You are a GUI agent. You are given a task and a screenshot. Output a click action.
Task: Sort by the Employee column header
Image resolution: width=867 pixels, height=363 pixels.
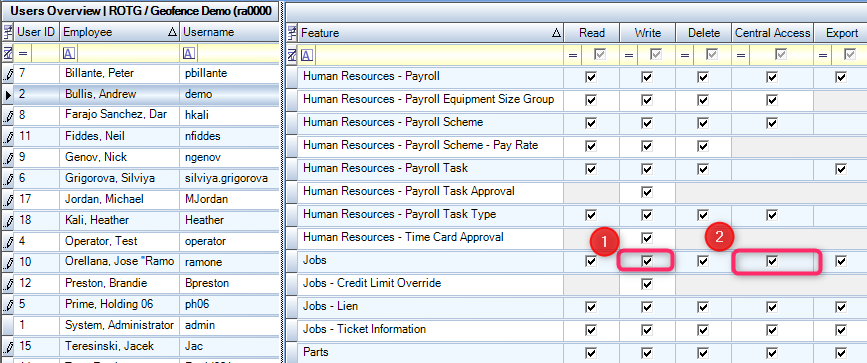[x=119, y=33]
